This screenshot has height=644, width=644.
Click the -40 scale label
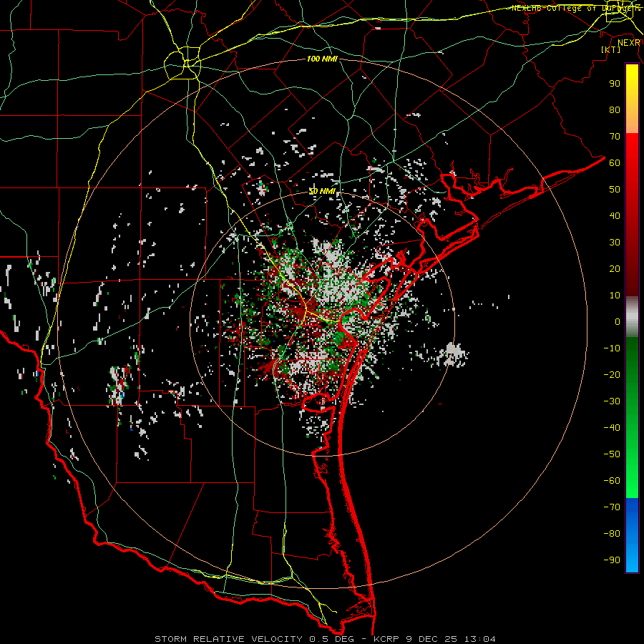[612, 428]
